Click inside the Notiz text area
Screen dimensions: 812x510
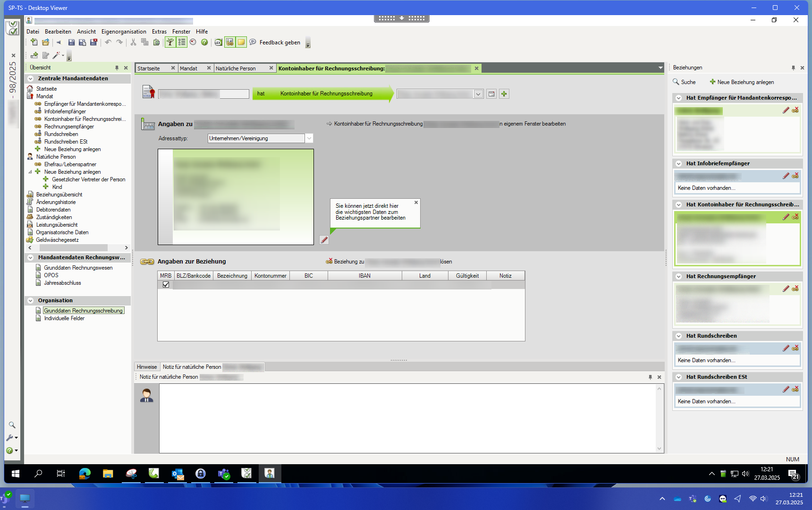click(407, 418)
